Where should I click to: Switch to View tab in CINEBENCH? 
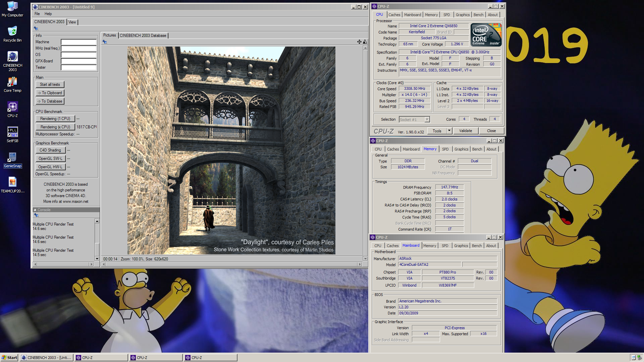pos(72,22)
